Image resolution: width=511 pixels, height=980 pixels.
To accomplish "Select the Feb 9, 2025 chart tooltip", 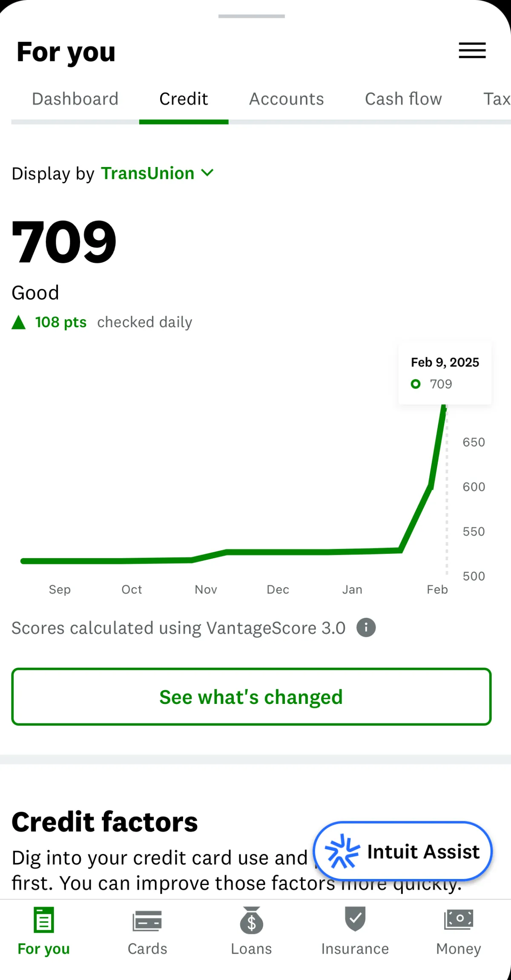I will [x=445, y=373].
